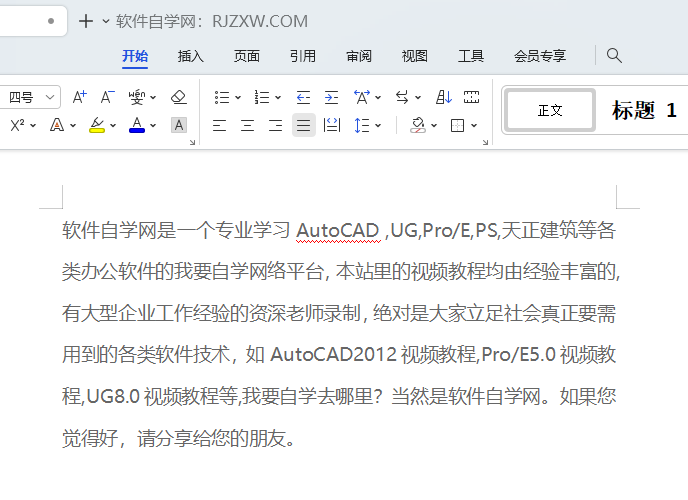Open font dialog launcher arrow

point(192,142)
